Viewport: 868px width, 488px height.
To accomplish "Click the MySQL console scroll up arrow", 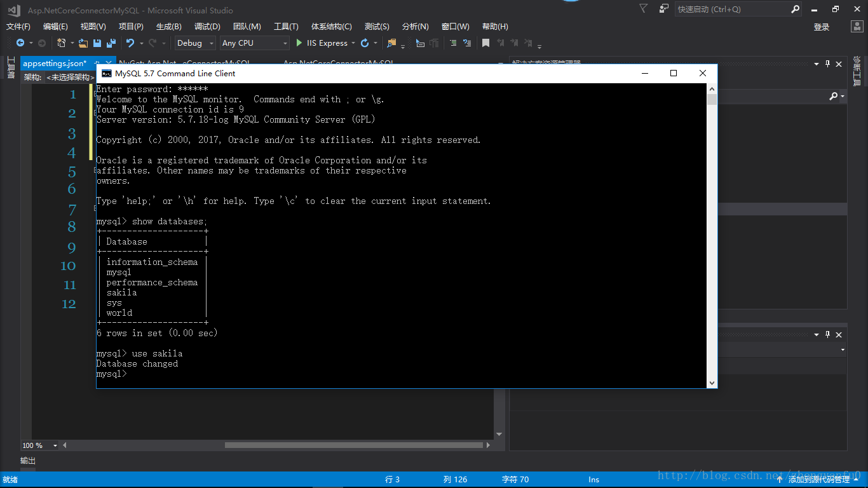I will tap(712, 89).
